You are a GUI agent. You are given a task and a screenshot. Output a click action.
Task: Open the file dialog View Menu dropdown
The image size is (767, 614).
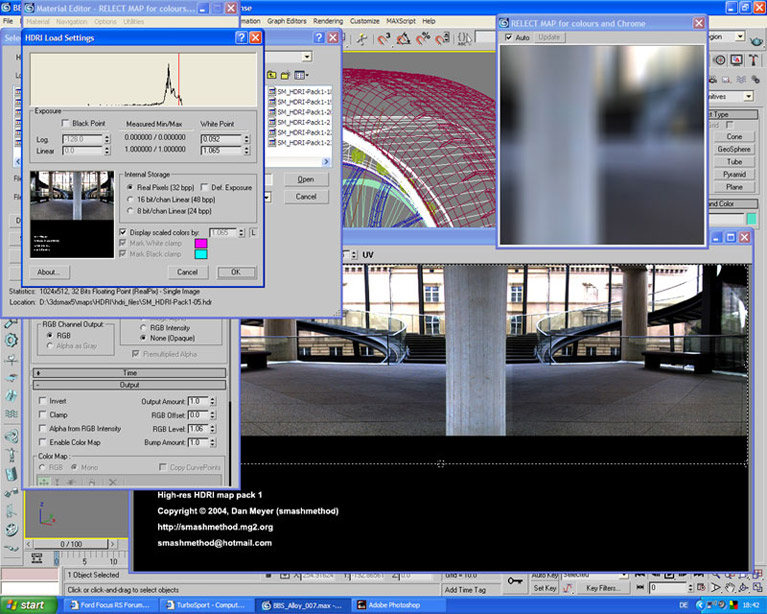(x=301, y=75)
